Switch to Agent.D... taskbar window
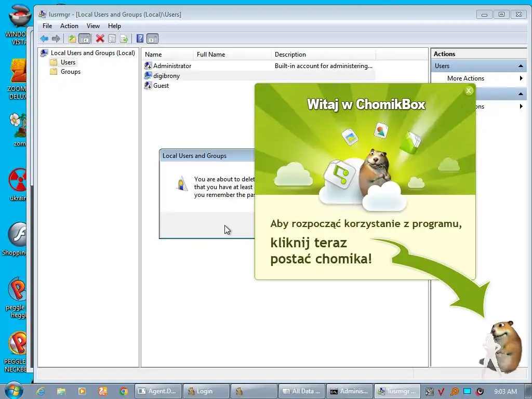Image resolution: width=532 pixels, height=399 pixels. click(158, 391)
